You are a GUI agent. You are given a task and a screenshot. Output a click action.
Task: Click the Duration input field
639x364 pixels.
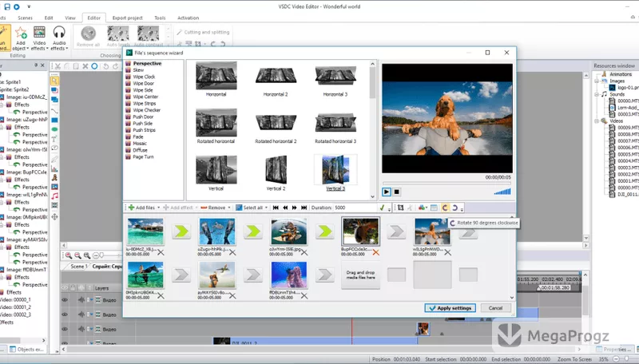[355, 208]
